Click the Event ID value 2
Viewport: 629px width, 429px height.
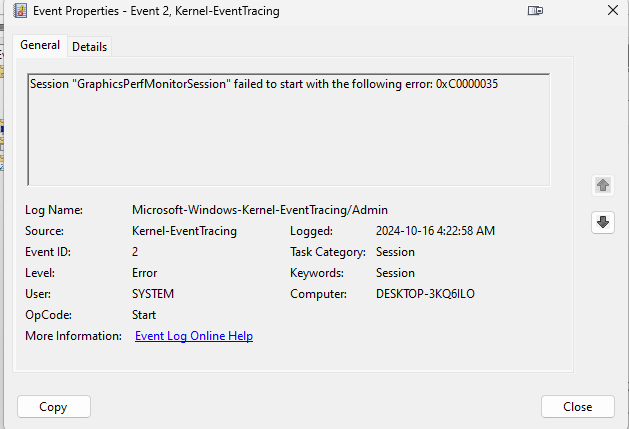pyautogui.click(x=135, y=252)
